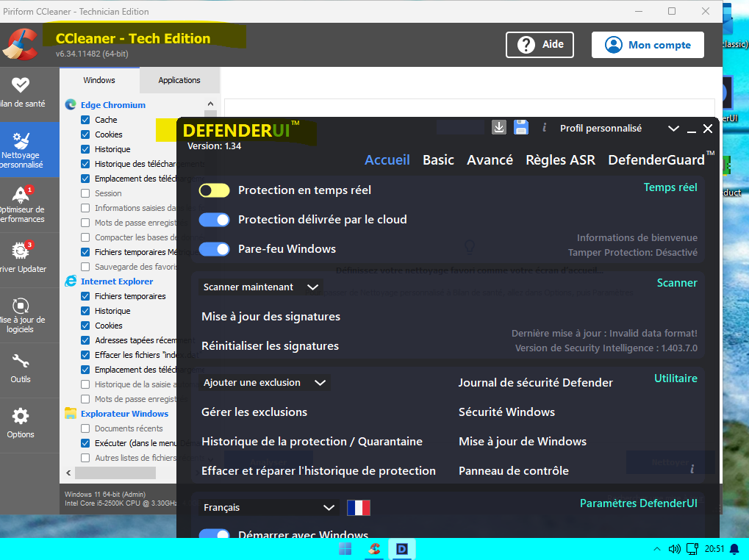The height and width of the screenshot is (560, 749).
Task: Open Scanner maintenant dropdown
Action: coord(261,287)
